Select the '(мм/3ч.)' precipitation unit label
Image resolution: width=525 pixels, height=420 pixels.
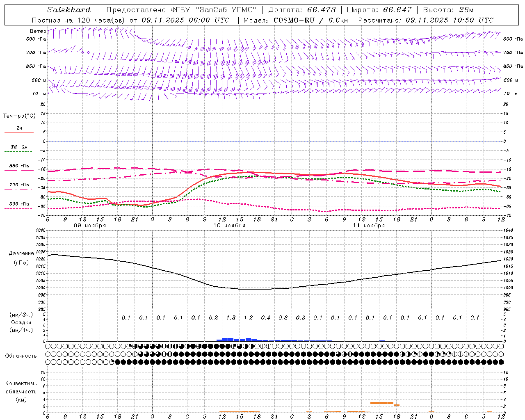click(21, 315)
